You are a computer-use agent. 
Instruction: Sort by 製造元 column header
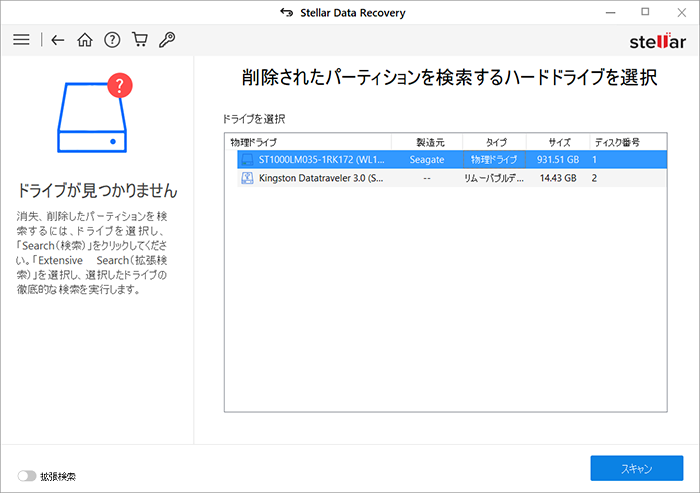pos(427,142)
